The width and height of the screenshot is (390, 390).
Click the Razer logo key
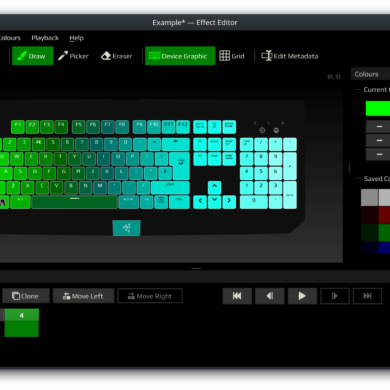(126, 228)
